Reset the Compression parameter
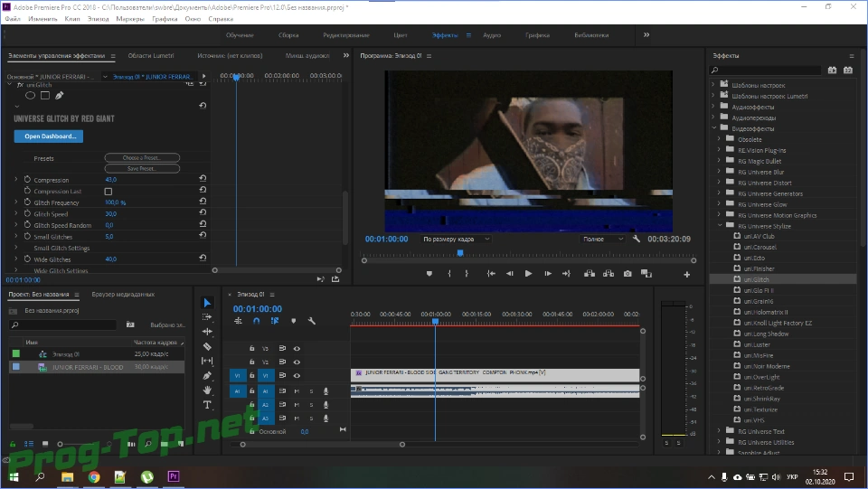Screen dimensions: 868x489 coord(203,179)
